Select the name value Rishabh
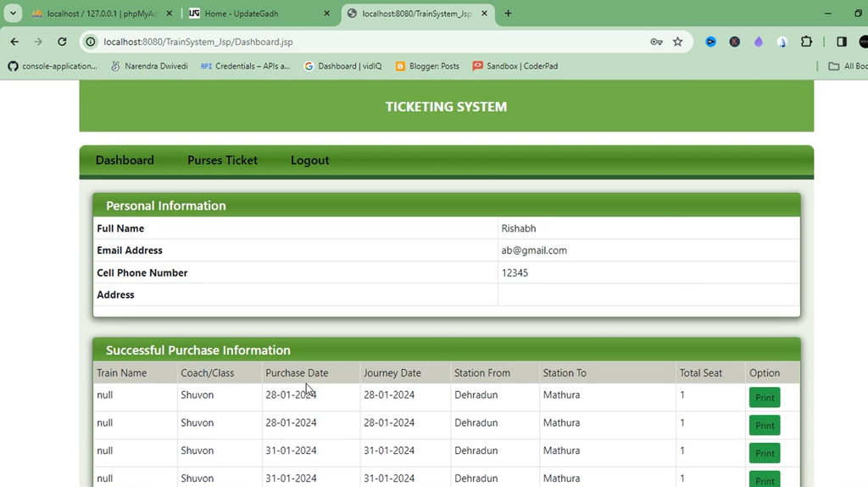868x487 pixels. coord(519,228)
